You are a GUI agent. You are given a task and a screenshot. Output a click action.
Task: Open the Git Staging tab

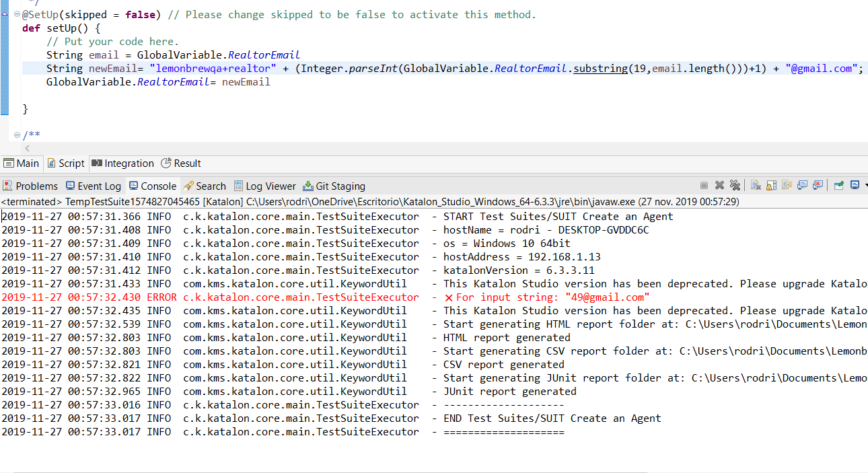(x=334, y=186)
